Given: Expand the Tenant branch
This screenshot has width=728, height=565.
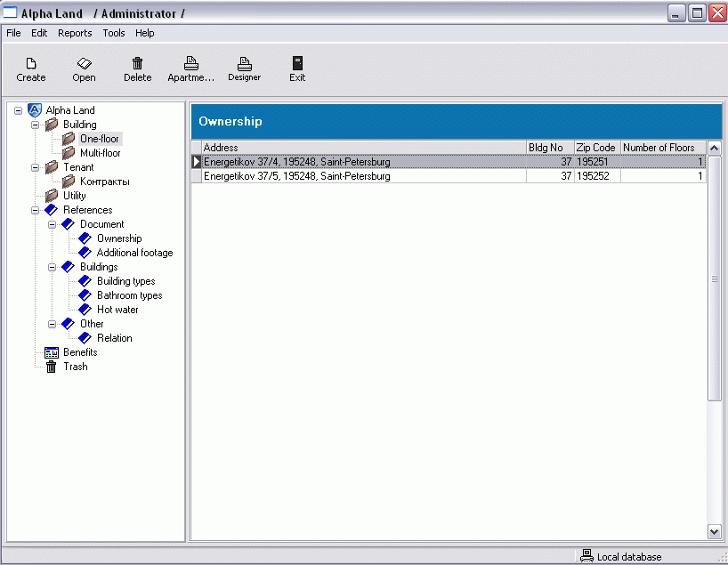Looking at the screenshot, I should point(34,166).
